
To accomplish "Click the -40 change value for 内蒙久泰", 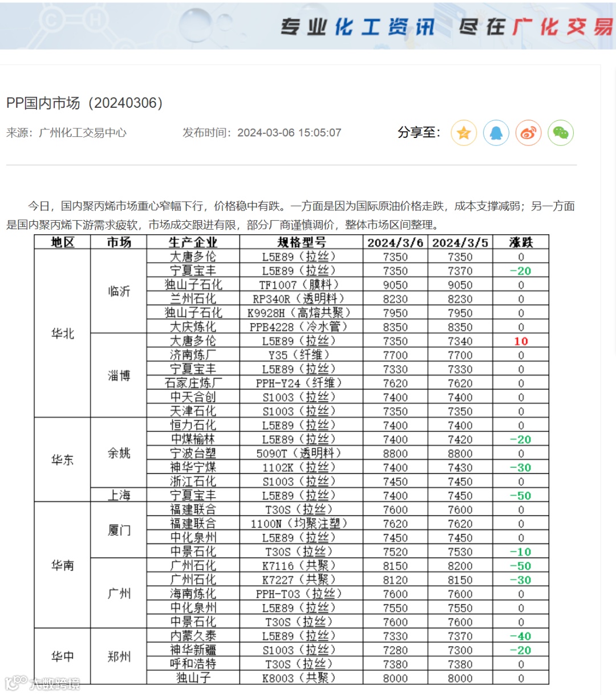I will 521,636.
